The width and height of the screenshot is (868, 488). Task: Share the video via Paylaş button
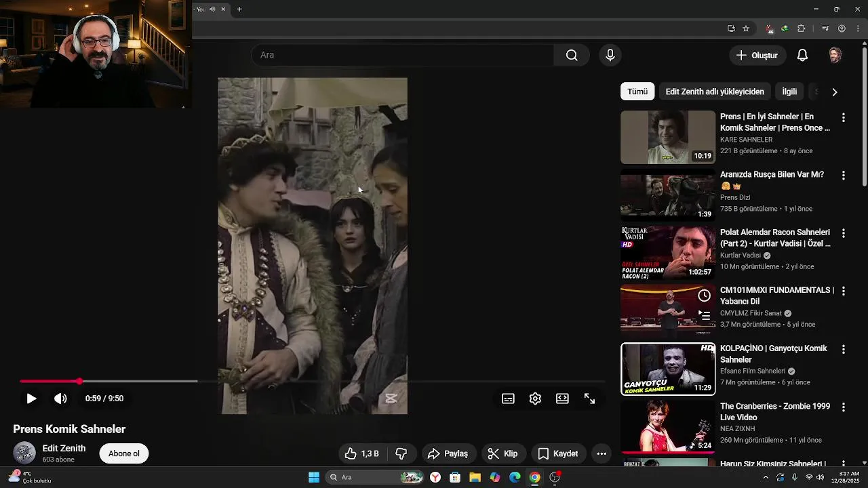point(449,453)
